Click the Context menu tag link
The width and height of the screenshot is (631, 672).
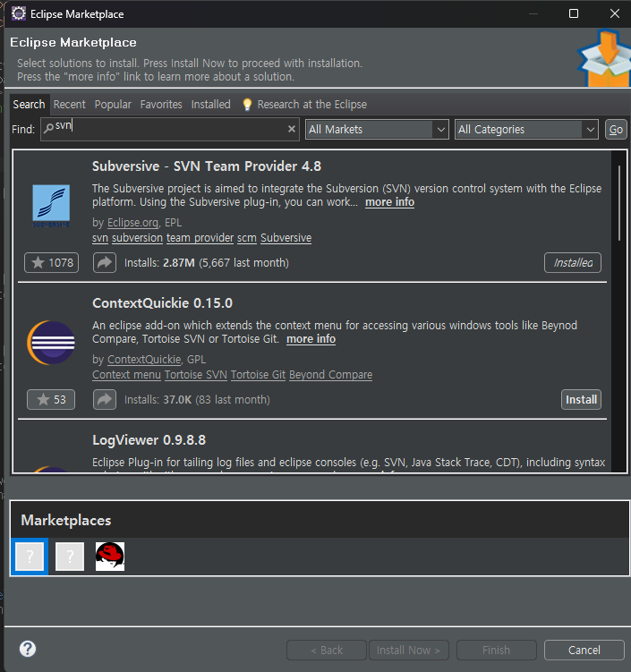point(126,375)
